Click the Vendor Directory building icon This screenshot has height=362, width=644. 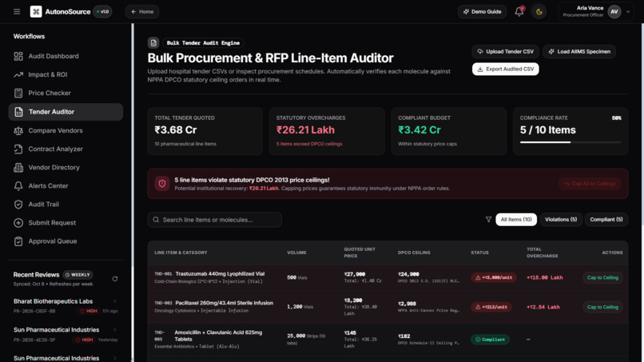coord(18,167)
